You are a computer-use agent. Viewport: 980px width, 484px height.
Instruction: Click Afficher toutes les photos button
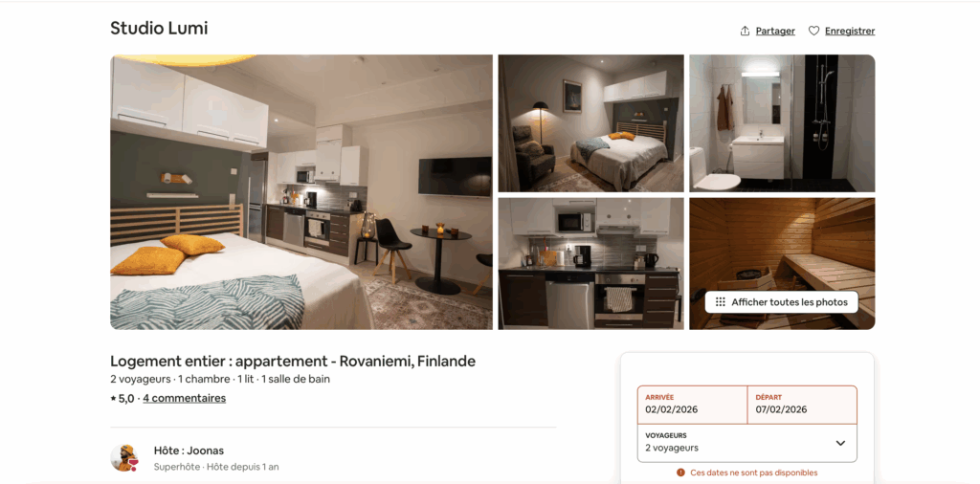point(781,302)
